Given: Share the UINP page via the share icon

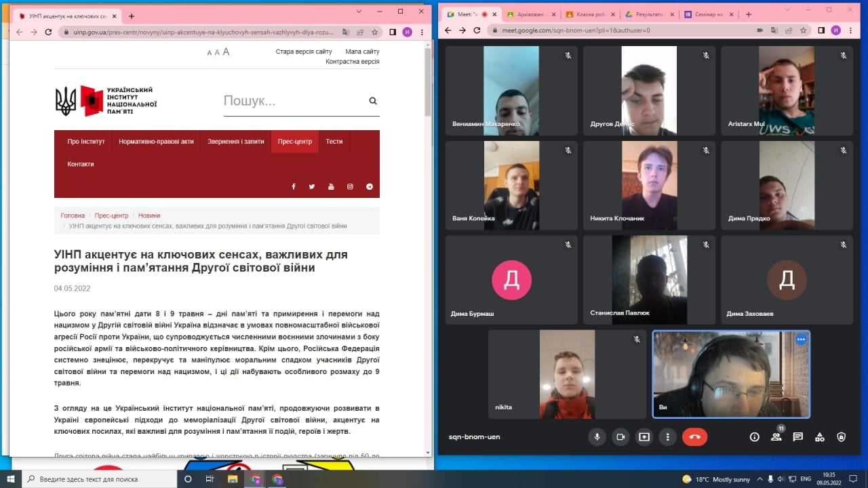Looking at the screenshot, I should 360,32.
